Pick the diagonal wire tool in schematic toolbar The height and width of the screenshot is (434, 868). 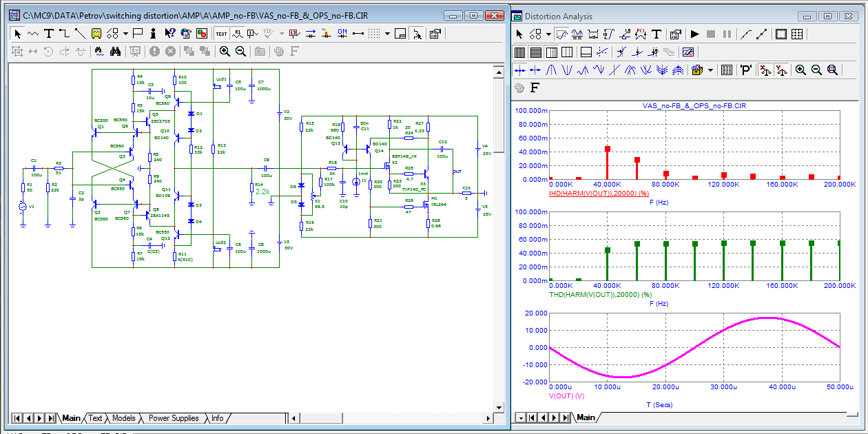[80, 33]
